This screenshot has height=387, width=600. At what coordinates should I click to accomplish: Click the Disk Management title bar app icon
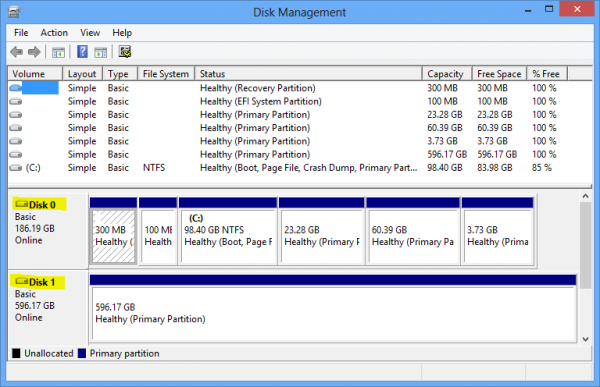(14, 12)
